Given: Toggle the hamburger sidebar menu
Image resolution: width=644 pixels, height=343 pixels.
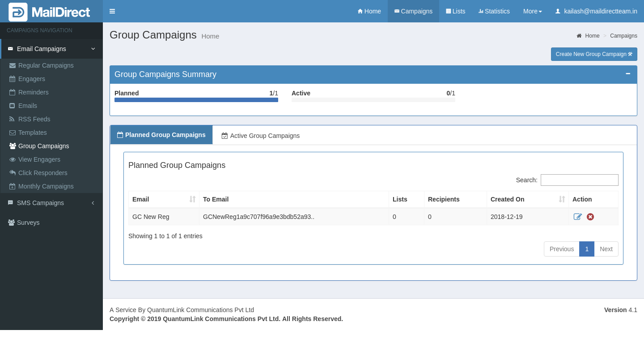Looking at the screenshot, I should point(112,11).
